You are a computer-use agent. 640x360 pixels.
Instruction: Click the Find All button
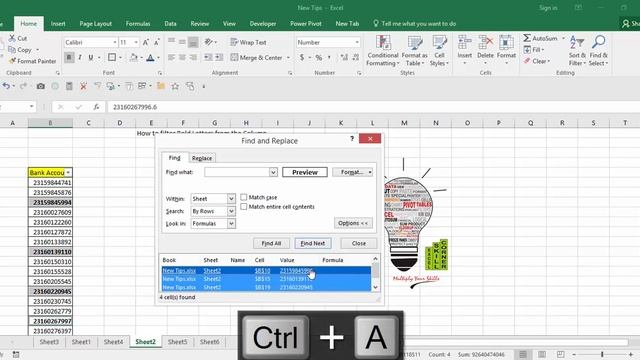pos(271,243)
